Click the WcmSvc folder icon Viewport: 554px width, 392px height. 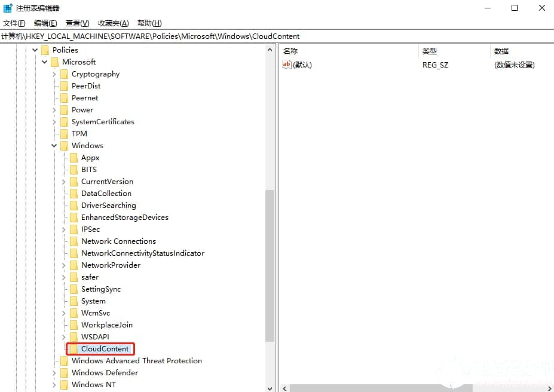coord(74,313)
